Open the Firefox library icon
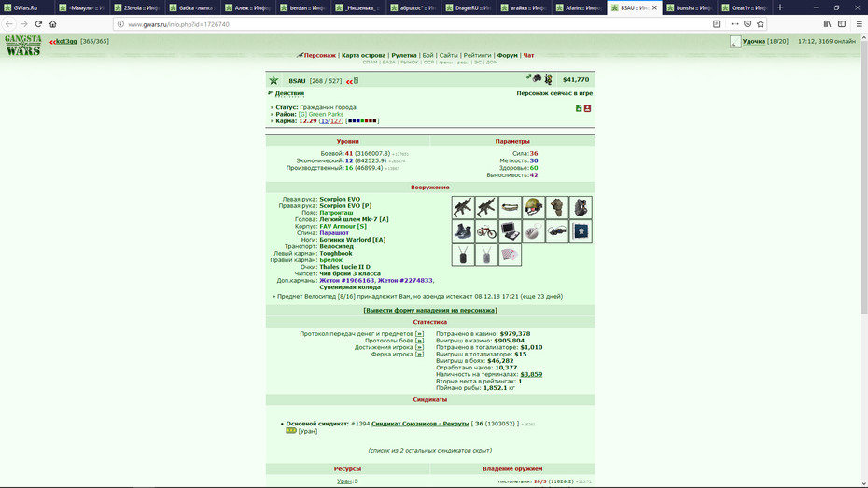This screenshot has height=488, width=868. tap(827, 23)
